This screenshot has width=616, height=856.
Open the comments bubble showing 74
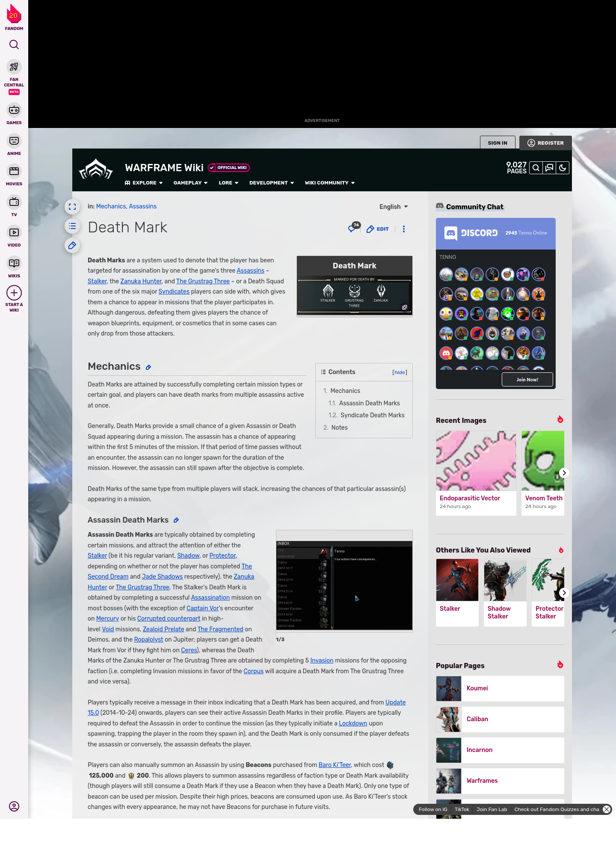[x=354, y=227]
